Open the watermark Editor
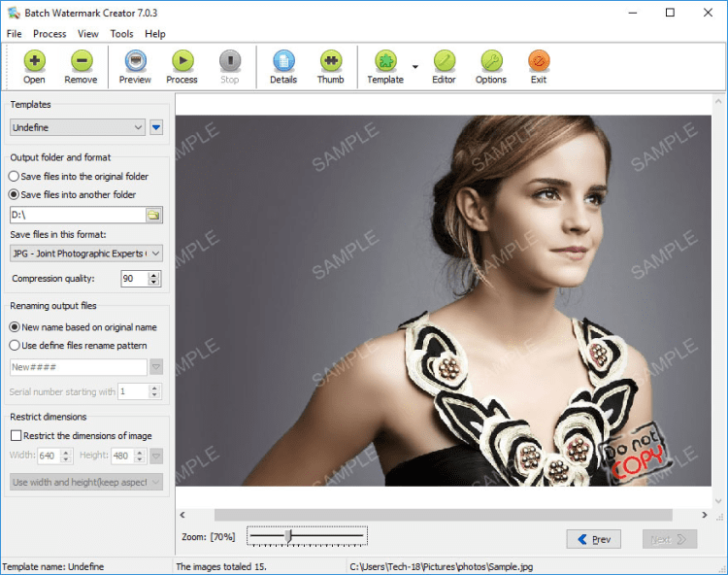Screen dimensions: 728x575 (x=444, y=66)
